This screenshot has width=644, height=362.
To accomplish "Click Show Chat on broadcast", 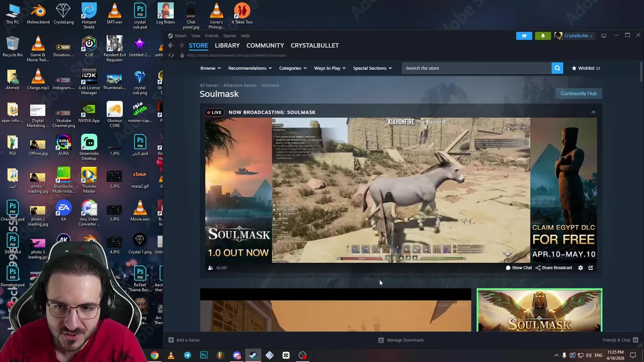I will (x=519, y=268).
